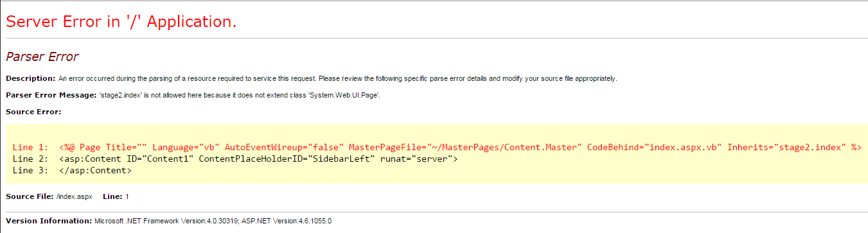
Task: Click the 'Source Error:' label
Action: [33, 112]
